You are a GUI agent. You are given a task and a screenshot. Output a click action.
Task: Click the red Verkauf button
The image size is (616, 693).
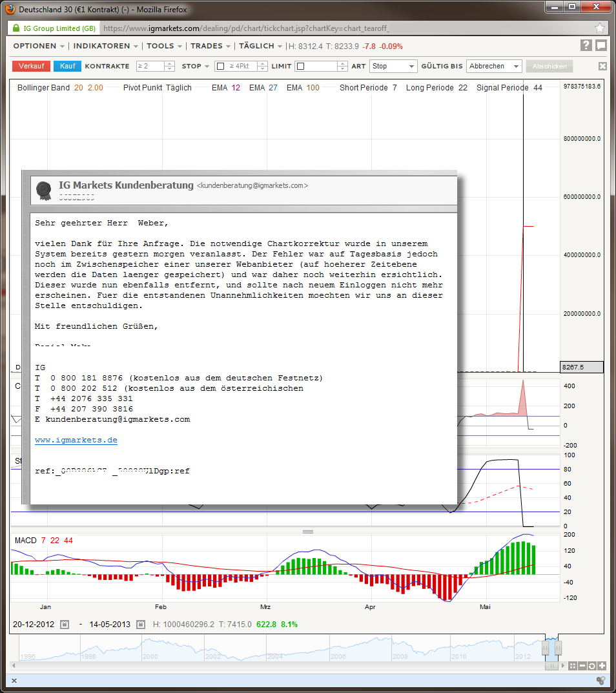(x=32, y=67)
